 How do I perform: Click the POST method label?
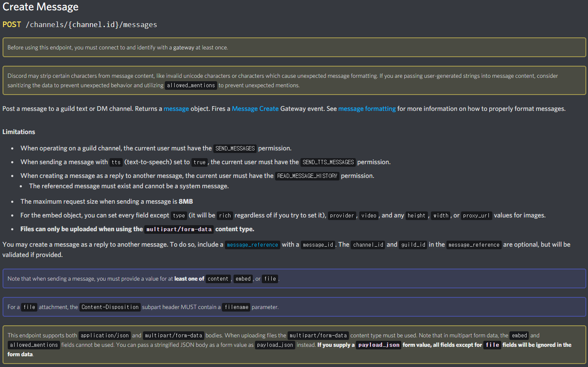pyautogui.click(x=12, y=24)
